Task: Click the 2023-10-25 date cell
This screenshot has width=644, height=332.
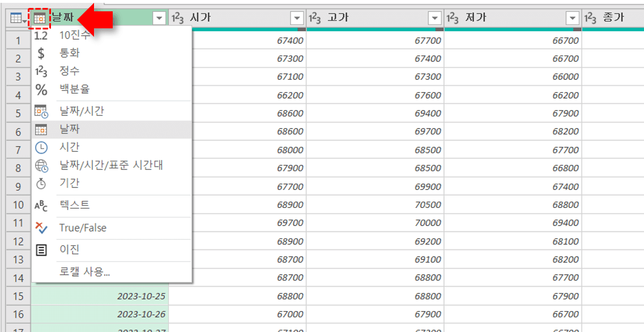Action: 100,296
